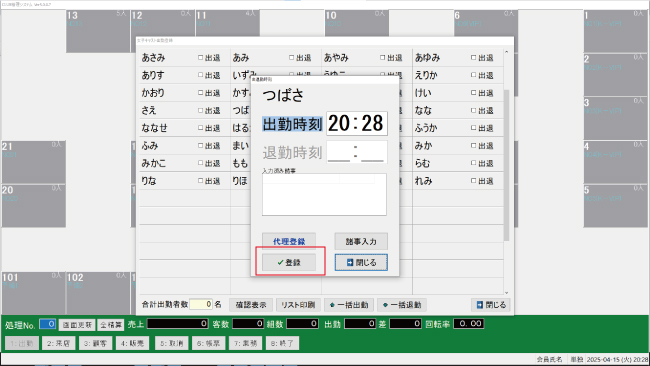Image resolution: width=650 pixels, height=366 pixels.
Task: Click cast list scrollbar up arrow
Action: coord(506,53)
